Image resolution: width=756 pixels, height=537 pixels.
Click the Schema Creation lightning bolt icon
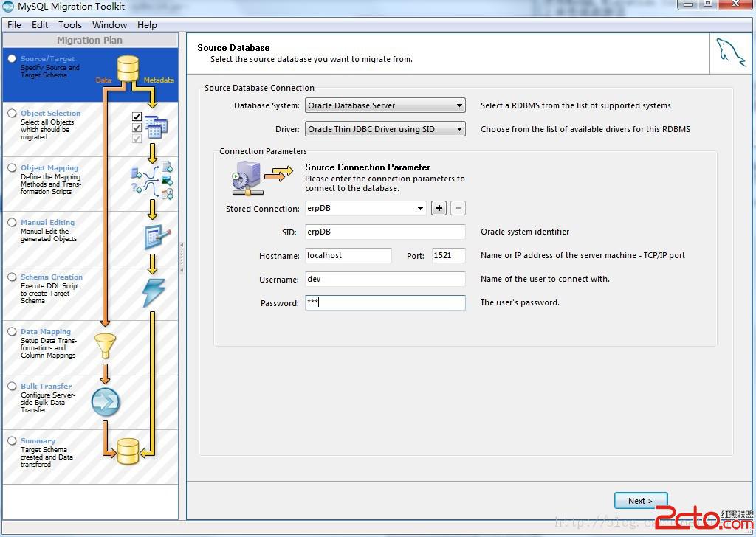(154, 293)
